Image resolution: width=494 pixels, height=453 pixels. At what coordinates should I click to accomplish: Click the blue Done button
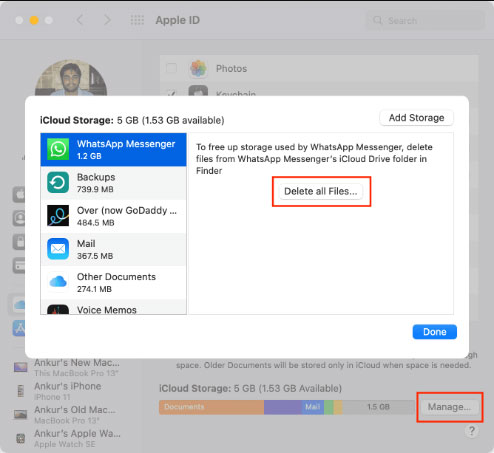[x=435, y=332]
